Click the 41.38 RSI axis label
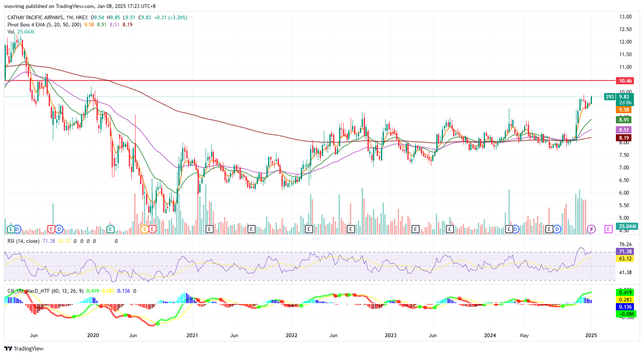Screen dimensions: 644x356 [626, 273]
